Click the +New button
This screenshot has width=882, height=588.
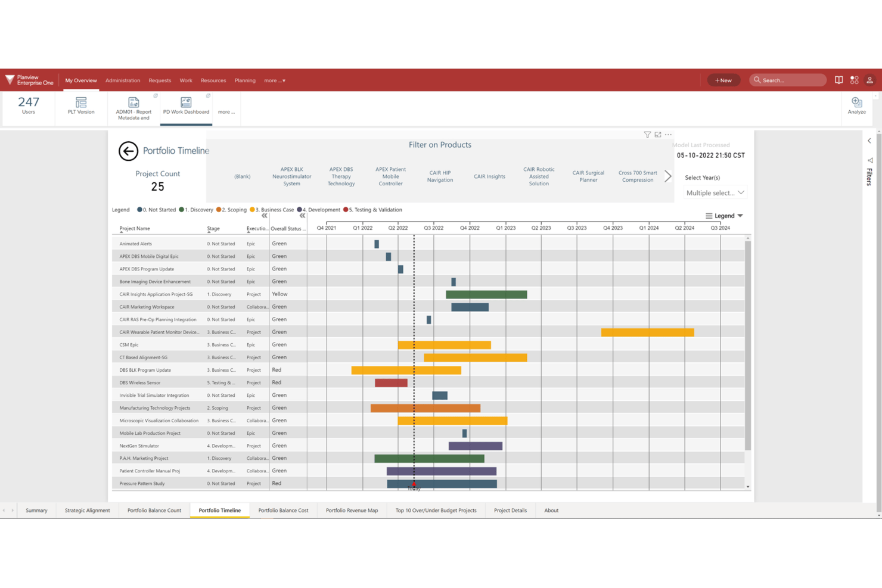tap(723, 80)
